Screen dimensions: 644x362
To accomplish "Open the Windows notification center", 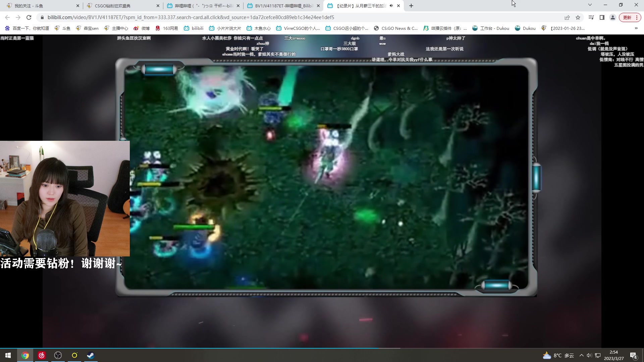I will tap(633, 355).
